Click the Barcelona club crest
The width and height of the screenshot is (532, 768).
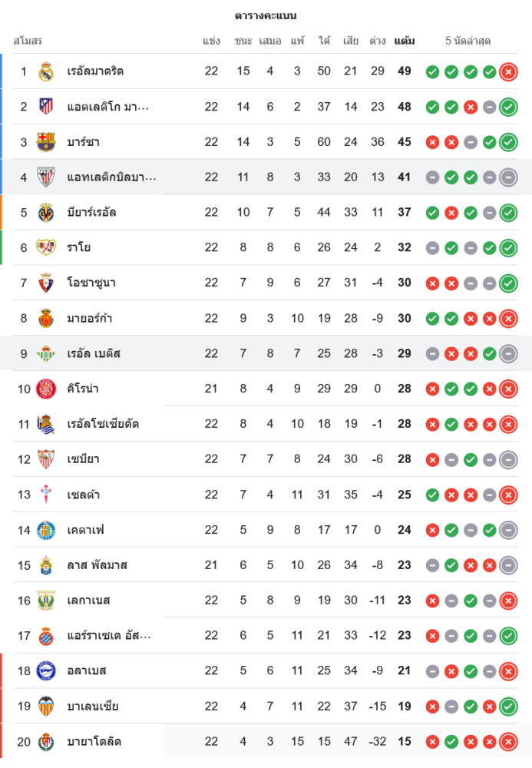click(46, 142)
